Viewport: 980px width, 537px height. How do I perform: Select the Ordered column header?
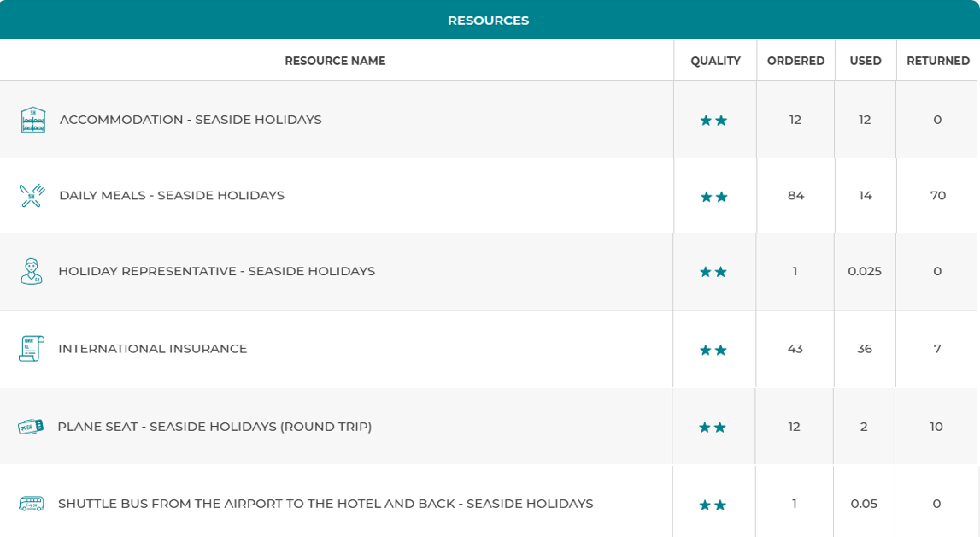tap(795, 61)
